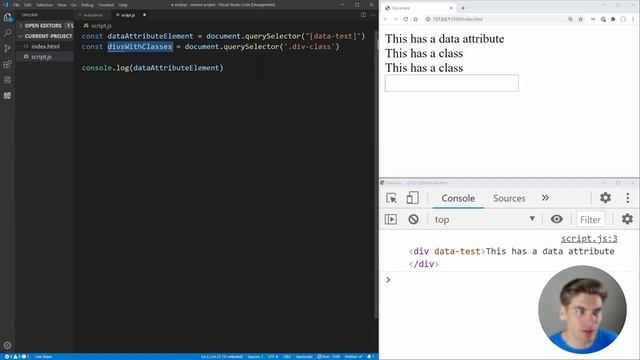Click the text input on the web page
This screenshot has width=640, height=360.
[451, 83]
